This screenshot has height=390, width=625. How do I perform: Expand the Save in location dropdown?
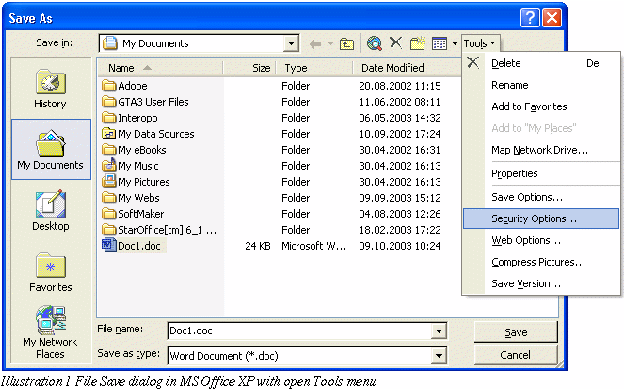291,43
